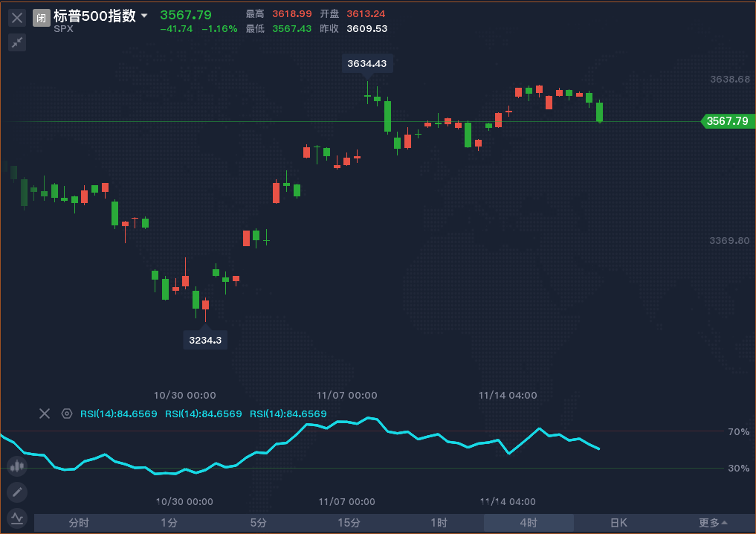Click the 3567.79 last price in header

(x=186, y=15)
